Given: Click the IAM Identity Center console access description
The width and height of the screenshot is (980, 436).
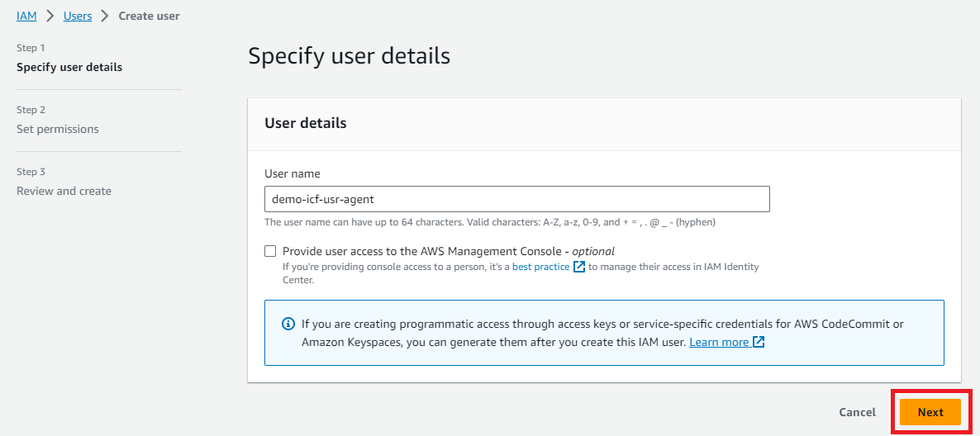Looking at the screenshot, I should (x=521, y=273).
